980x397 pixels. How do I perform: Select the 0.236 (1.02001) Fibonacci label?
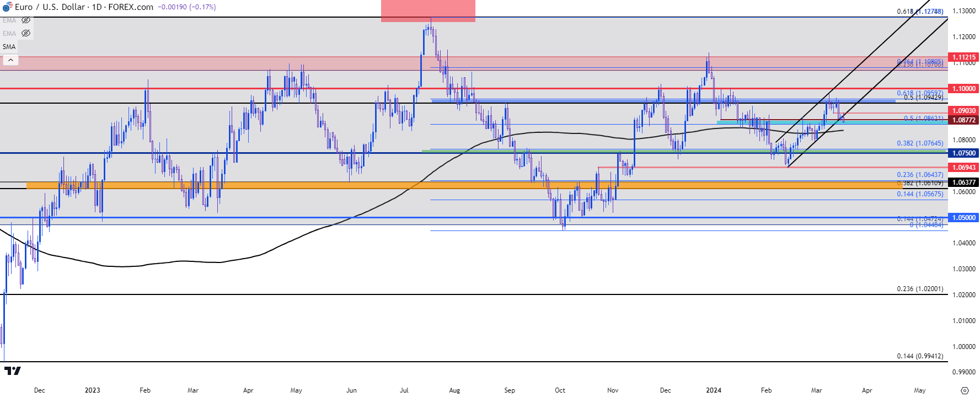click(x=920, y=289)
